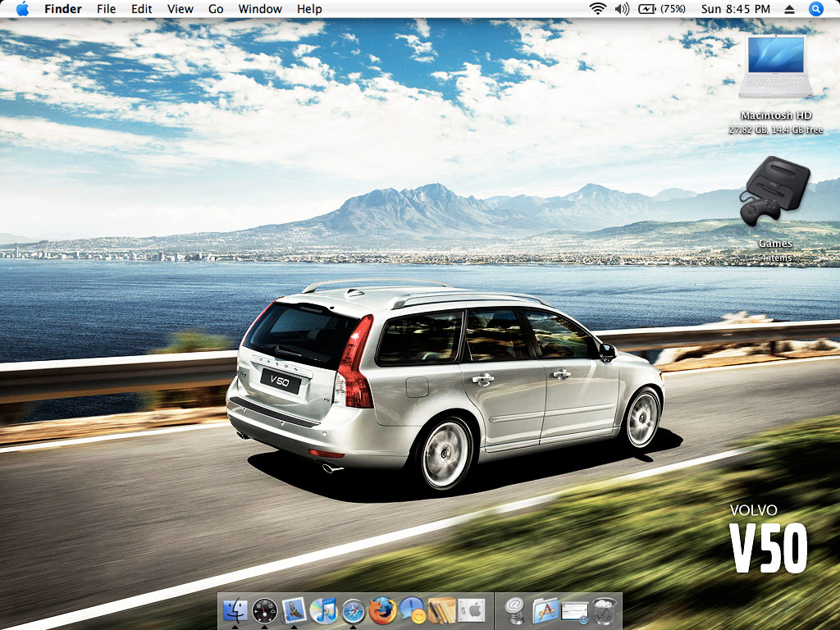The width and height of the screenshot is (840, 630).
Task: Click the volume speaker icon
Action: point(622,8)
